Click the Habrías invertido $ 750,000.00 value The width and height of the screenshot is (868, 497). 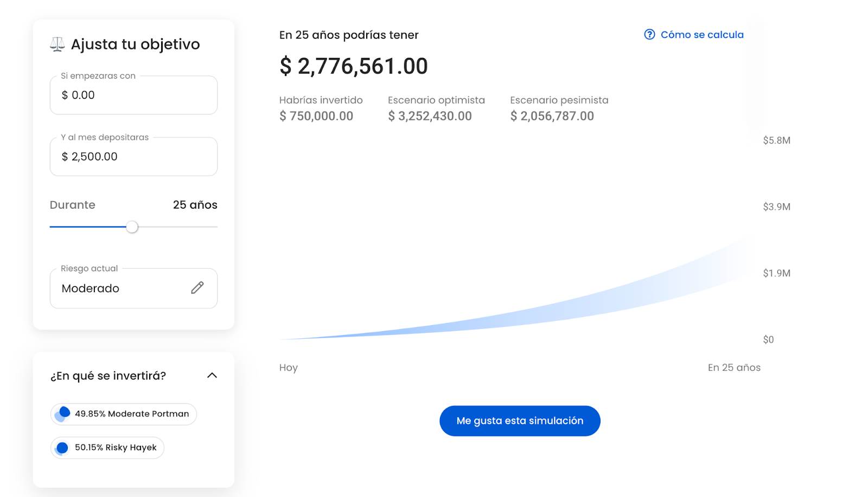[316, 116]
